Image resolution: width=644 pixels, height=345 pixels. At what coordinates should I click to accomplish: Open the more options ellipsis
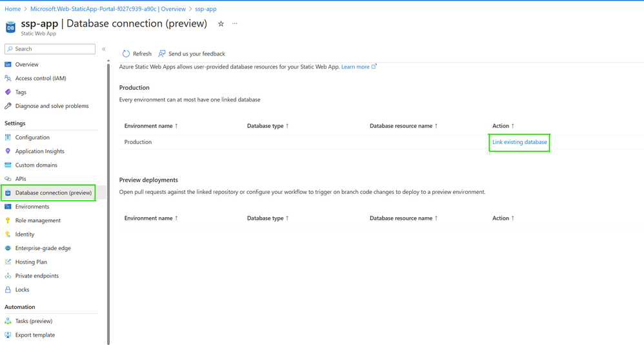(x=234, y=23)
